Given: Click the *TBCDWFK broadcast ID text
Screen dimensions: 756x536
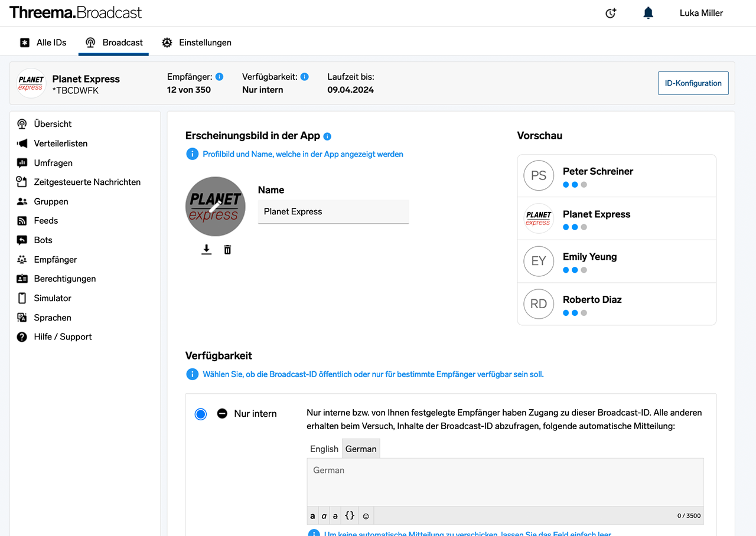Looking at the screenshot, I should (x=76, y=91).
